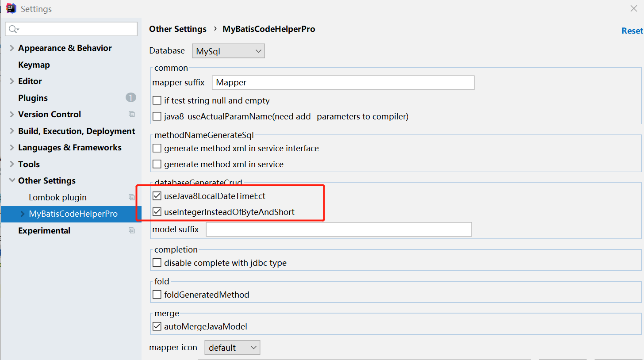Click the IntelliJ IDEA logo in title bar
This screenshot has width=644, height=360.
11,8
